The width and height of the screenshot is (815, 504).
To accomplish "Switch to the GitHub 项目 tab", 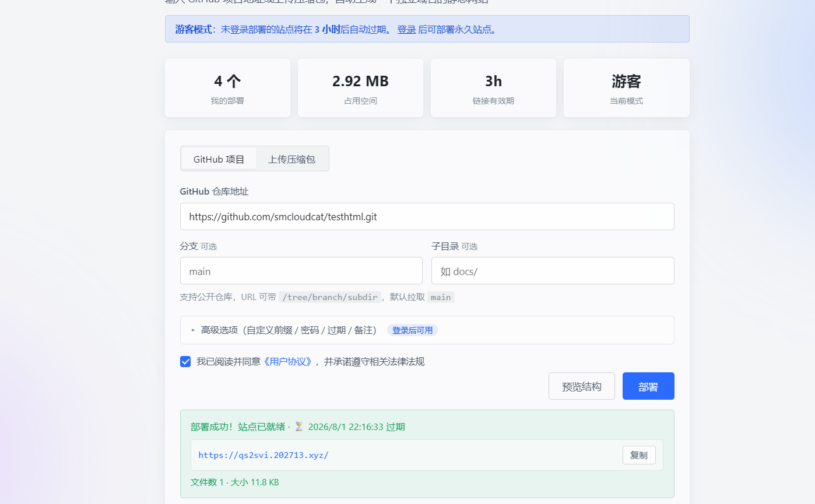I will (x=219, y=159).
